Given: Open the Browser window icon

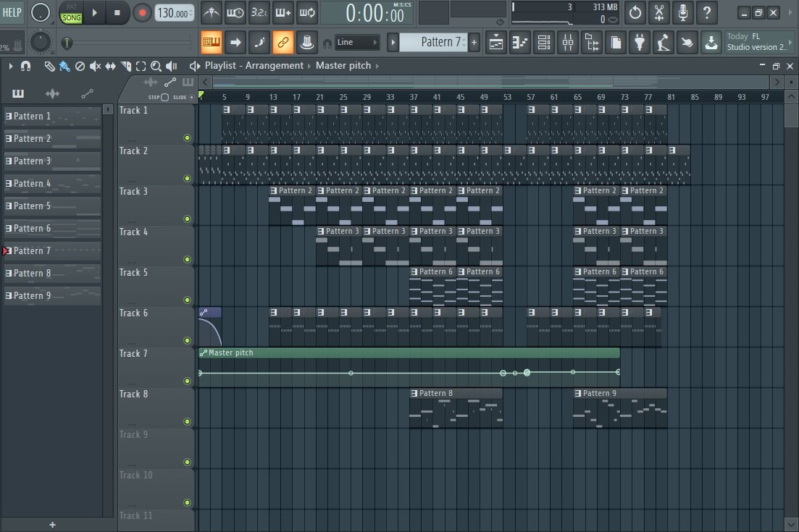Looking at the screenshot, I should coord(592,43).
